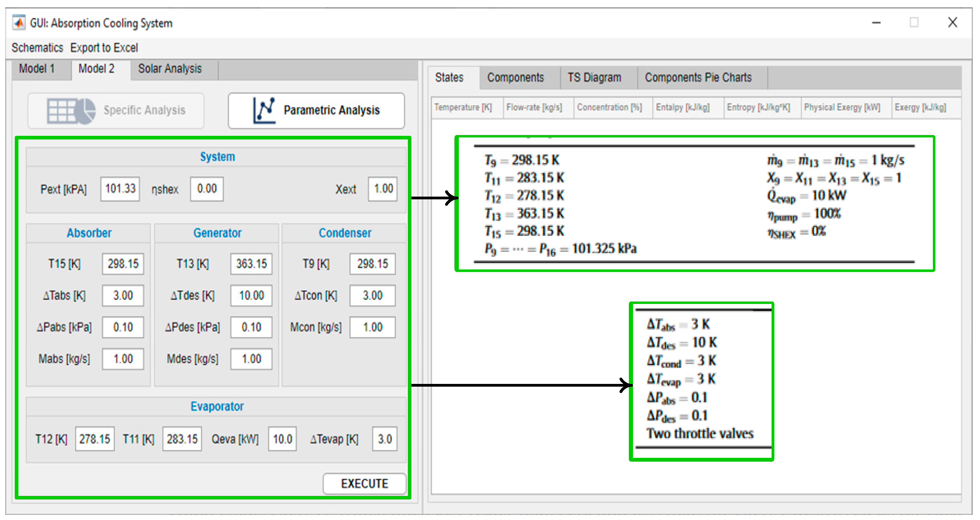Switch to the Solar Analysis tab
Screen dimensions: 980x520
[170, 69]
